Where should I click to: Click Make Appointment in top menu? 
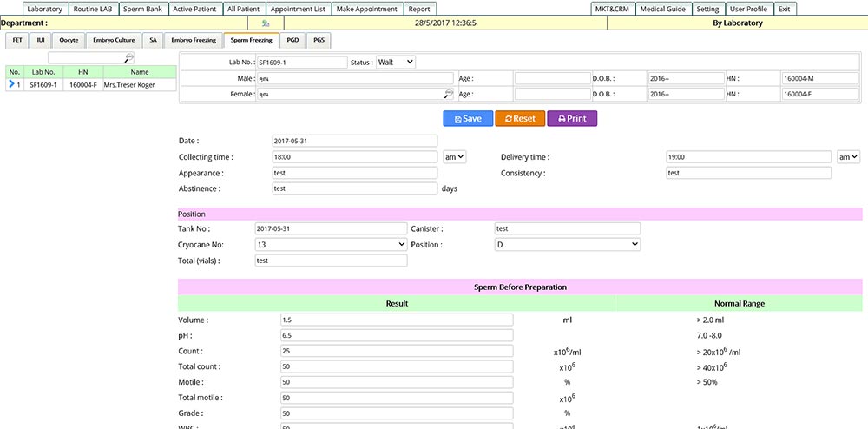pos(367,9)
